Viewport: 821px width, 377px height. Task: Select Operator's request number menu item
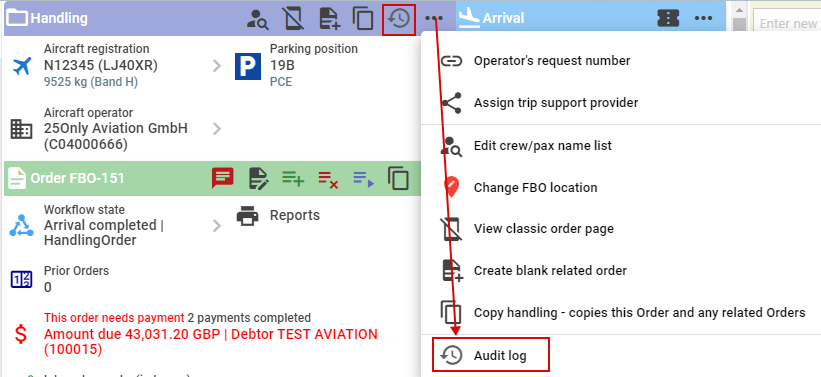[621, 61]
